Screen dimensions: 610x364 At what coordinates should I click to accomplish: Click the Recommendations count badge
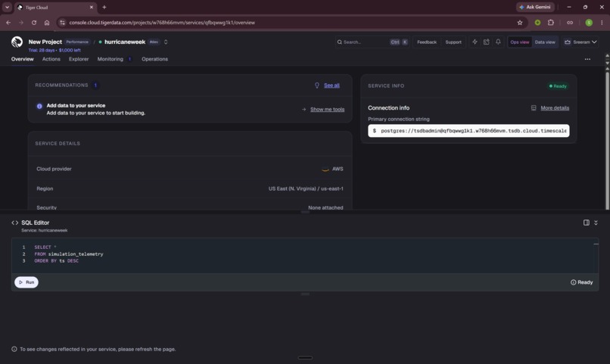coord(95,86)
